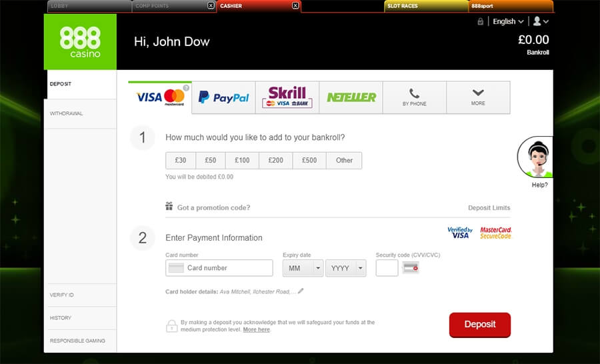This screenshot has width=600, height=364.
Task: Click the red Deposit button
Action: pyautogui.click(x=480, y=325)
